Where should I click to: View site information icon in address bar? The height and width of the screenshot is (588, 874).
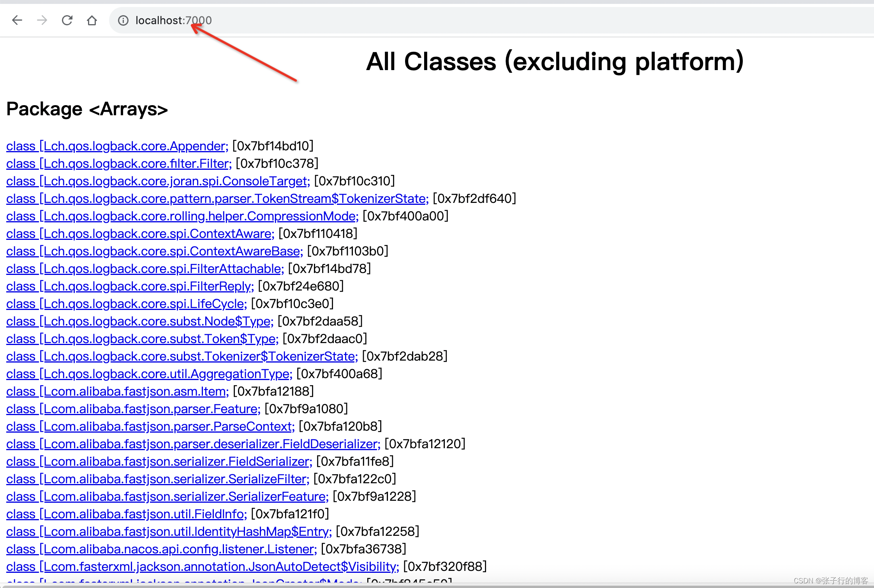(123, 20)
